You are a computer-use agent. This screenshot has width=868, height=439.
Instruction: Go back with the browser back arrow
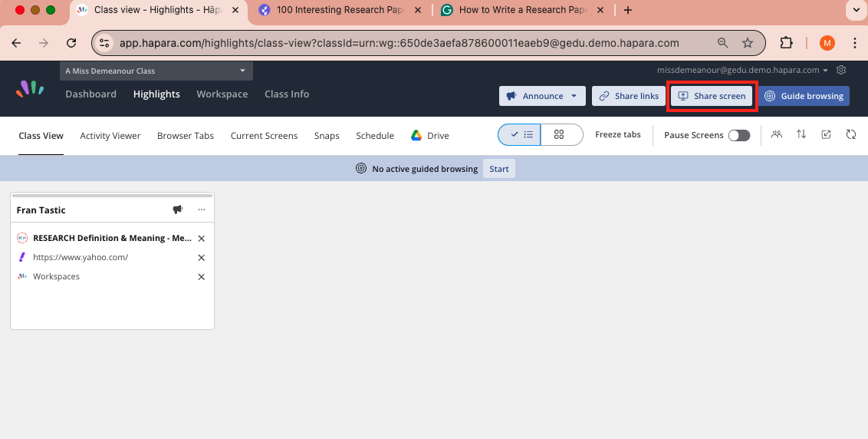(17, 43)
